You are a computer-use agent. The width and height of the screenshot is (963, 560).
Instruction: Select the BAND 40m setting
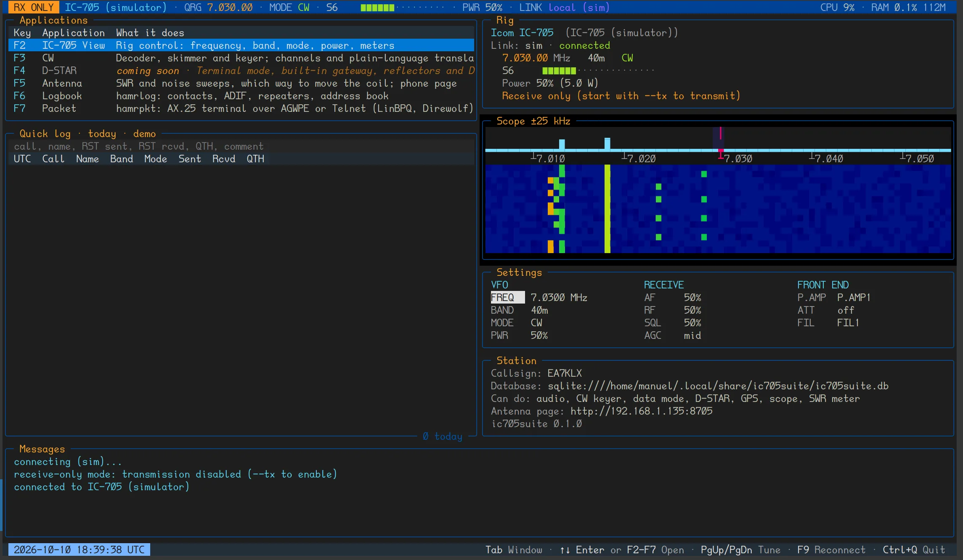pos(520,310)
